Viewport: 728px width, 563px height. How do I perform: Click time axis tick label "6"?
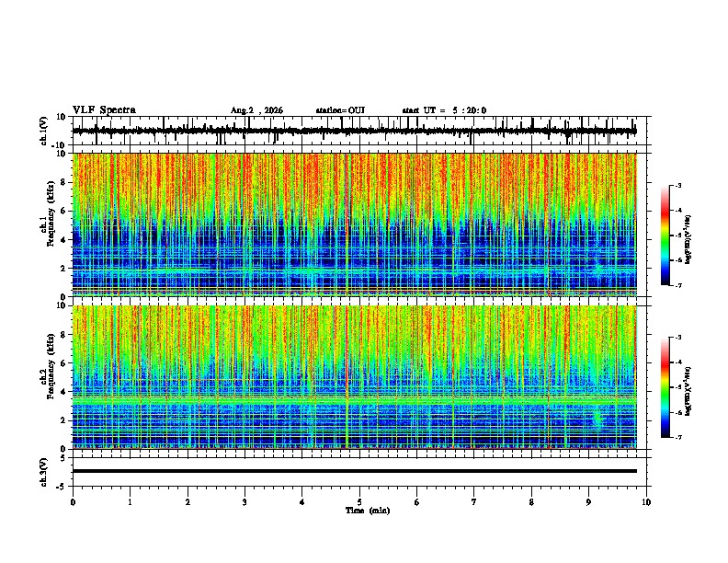point(417,502)
